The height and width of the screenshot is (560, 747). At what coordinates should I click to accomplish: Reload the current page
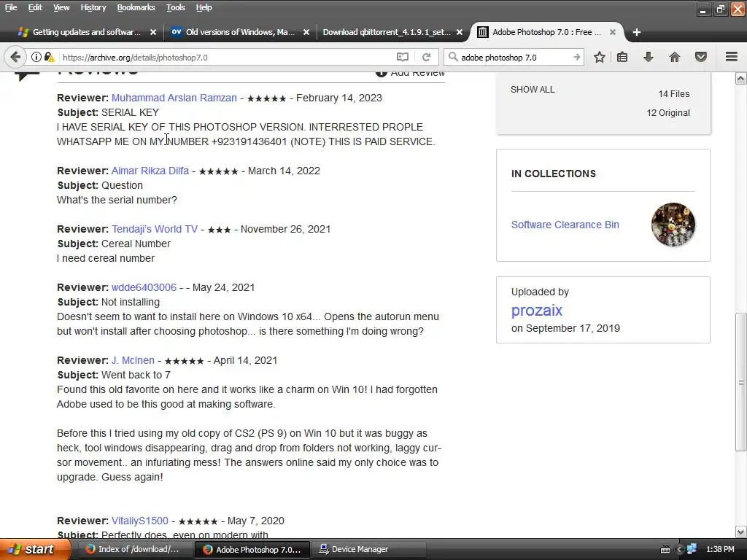point(426,57)
